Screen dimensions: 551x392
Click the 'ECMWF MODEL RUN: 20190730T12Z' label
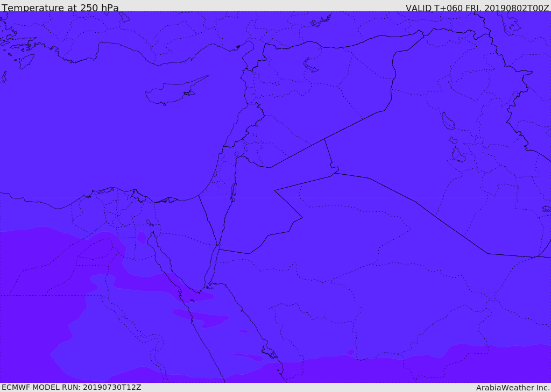[72, 387]
